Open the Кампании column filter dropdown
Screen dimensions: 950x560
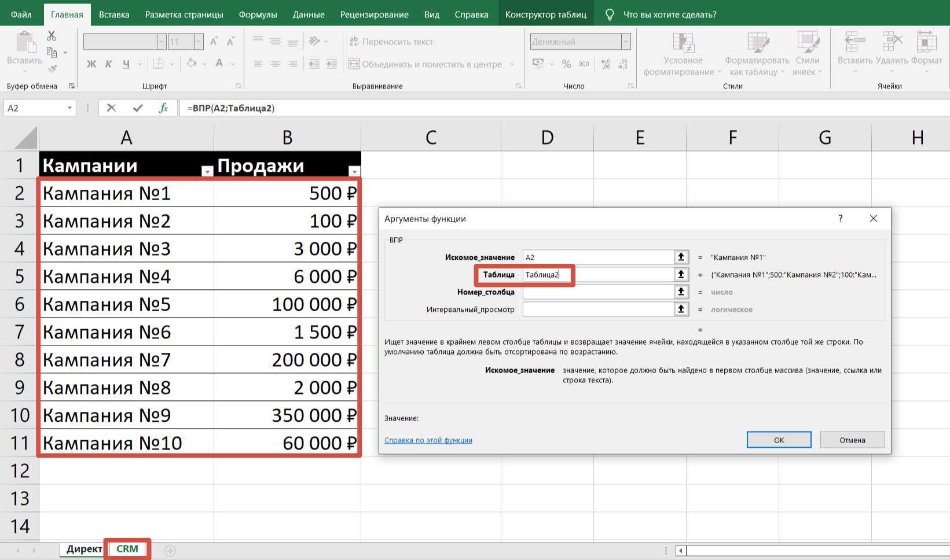click(x=207, y=171)
